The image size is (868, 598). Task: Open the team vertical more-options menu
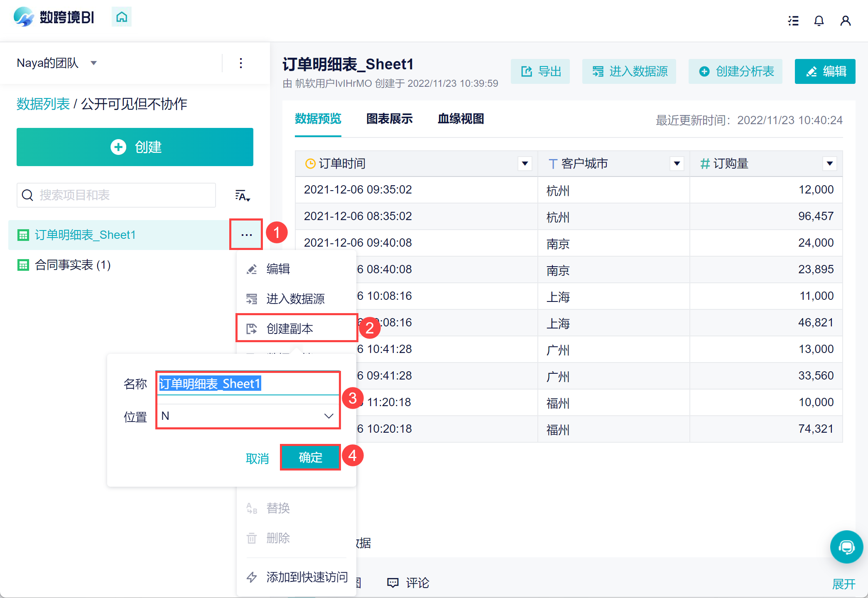click(241, 63)
